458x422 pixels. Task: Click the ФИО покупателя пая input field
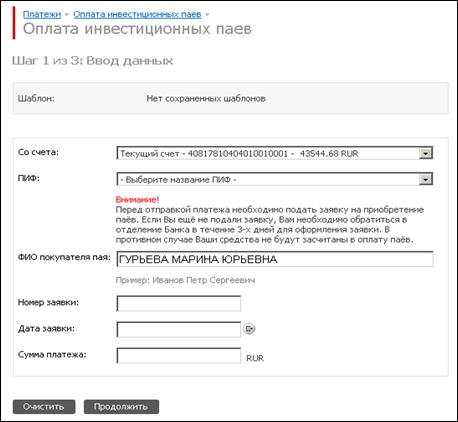tap(275, 259)
